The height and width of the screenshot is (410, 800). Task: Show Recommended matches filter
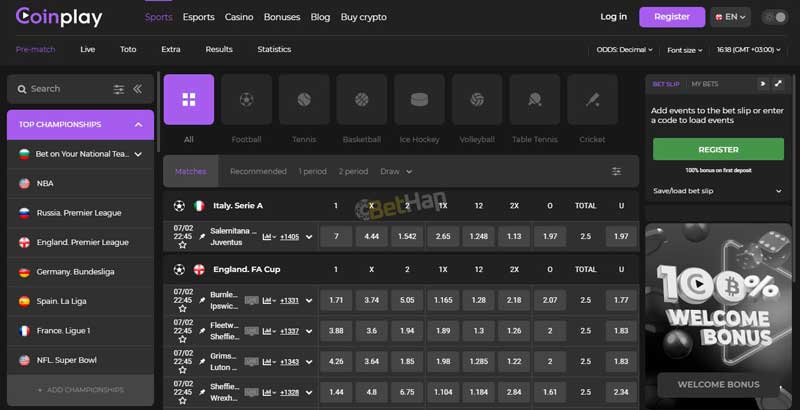pyautogui.click(x=258, y=171)
